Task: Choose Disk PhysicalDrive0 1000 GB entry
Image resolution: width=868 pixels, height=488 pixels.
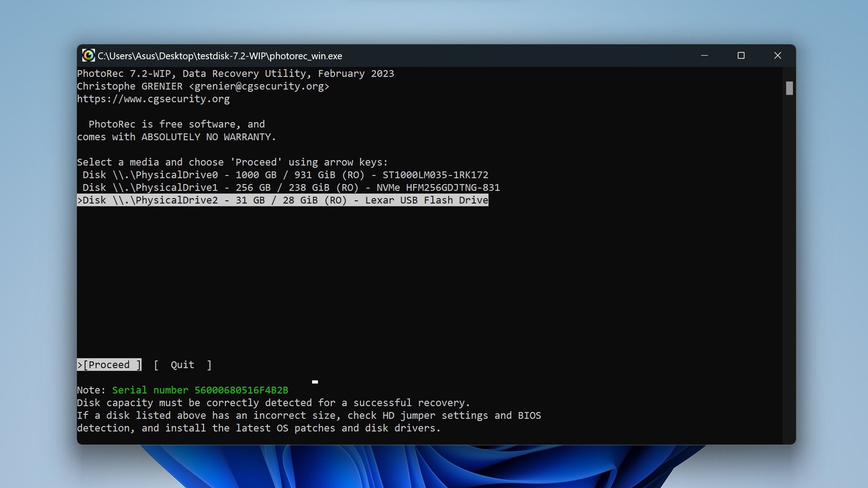Action: (285, 175)
